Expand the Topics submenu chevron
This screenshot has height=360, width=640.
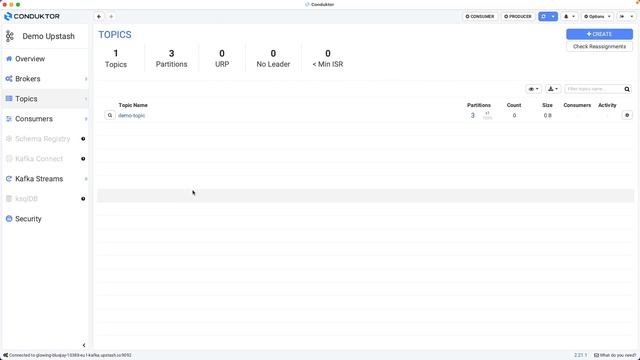(86, 99)
